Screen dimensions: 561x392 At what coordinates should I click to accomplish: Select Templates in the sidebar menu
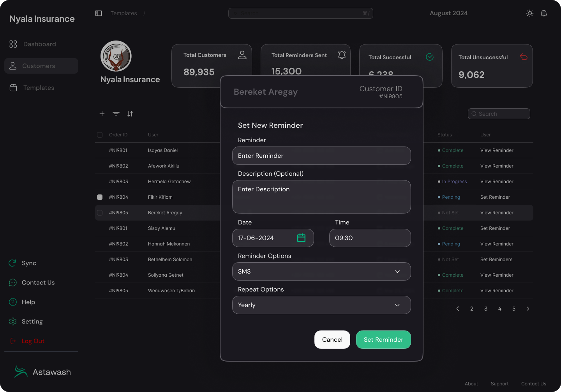[39, 88]
